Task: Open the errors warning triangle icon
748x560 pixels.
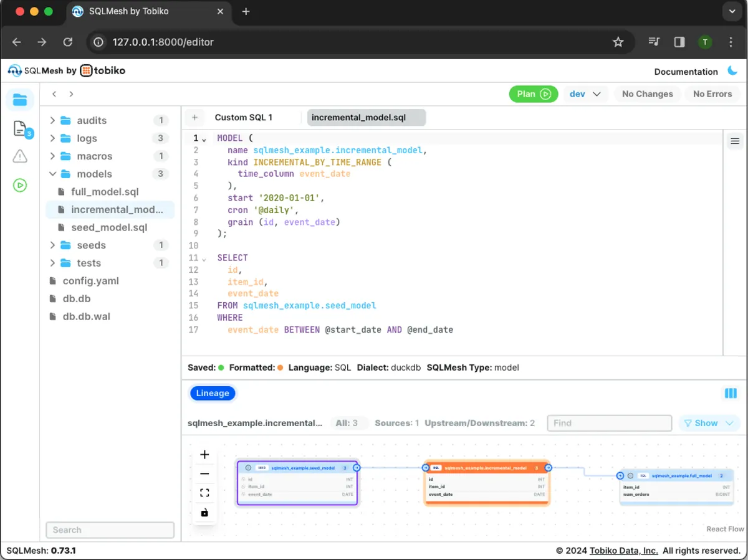Action: click(20, 156)
